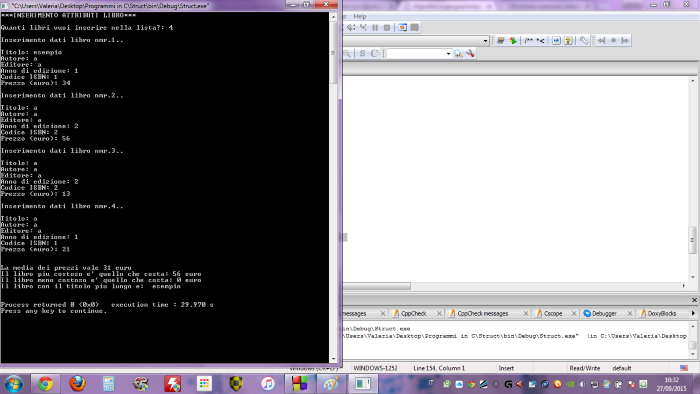Expand the search text combo dropdown arrow
Screen dimensions: 700x394
[x=448, y=54]
